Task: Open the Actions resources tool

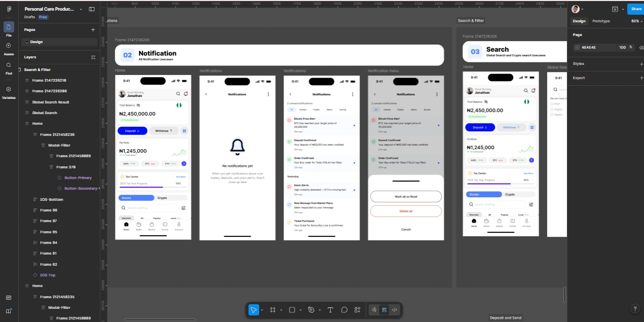Action: pyautogui.click(x=357, y=309)
